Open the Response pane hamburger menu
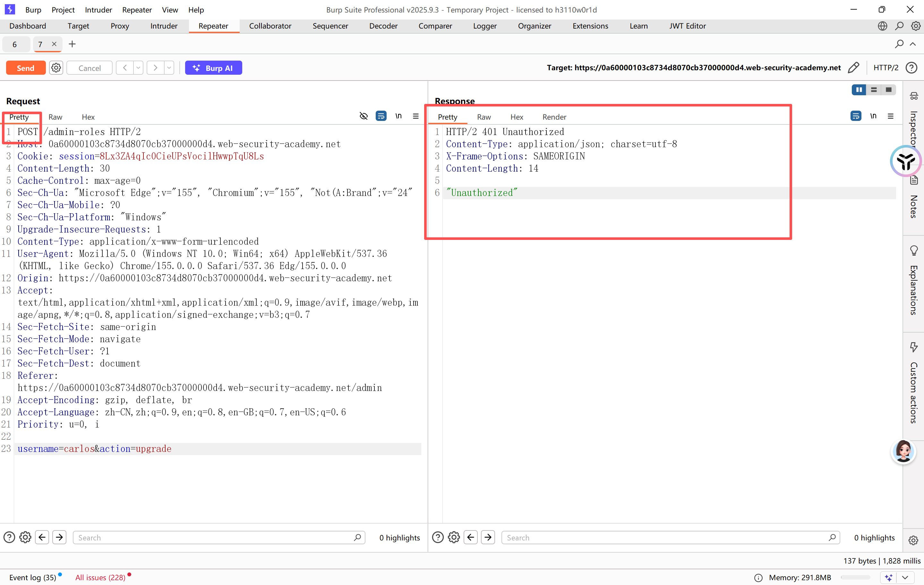This screenshot has width=924, height=585. 890,116
